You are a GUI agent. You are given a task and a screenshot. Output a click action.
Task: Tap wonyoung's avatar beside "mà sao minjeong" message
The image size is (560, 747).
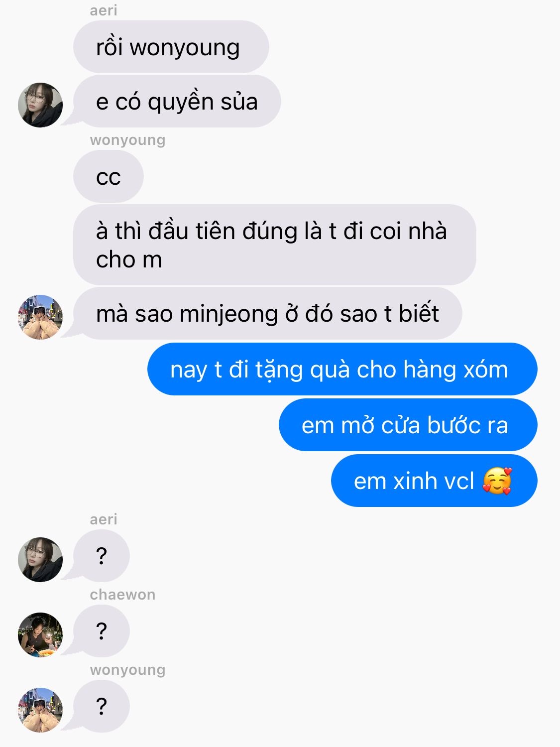tap(40, 317)
